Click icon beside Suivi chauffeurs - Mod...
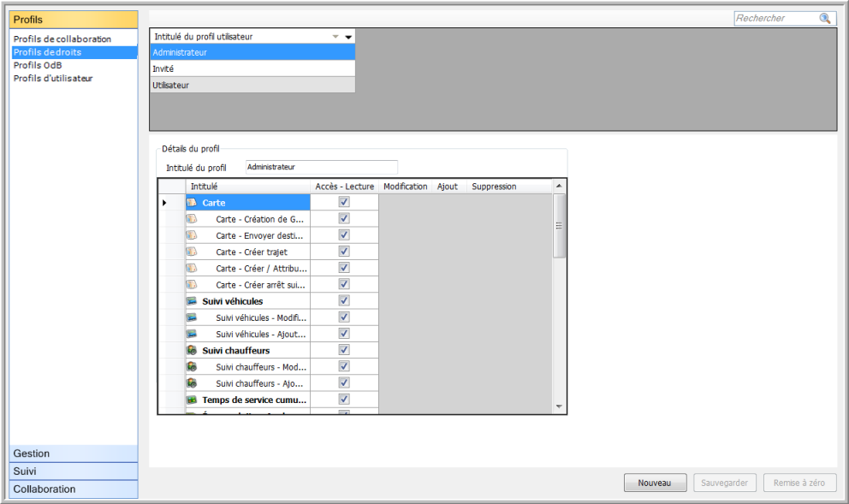849x504 pixels. tap(193, 367)
